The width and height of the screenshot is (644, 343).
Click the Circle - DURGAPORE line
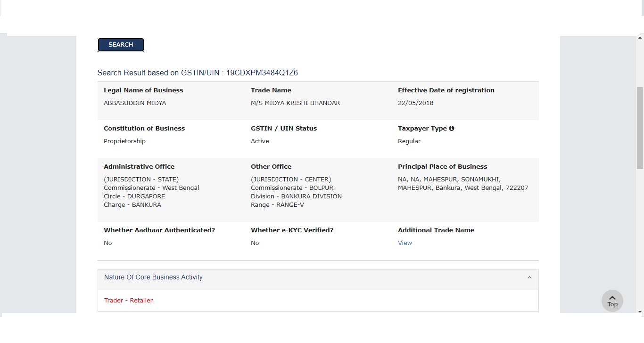134,196
